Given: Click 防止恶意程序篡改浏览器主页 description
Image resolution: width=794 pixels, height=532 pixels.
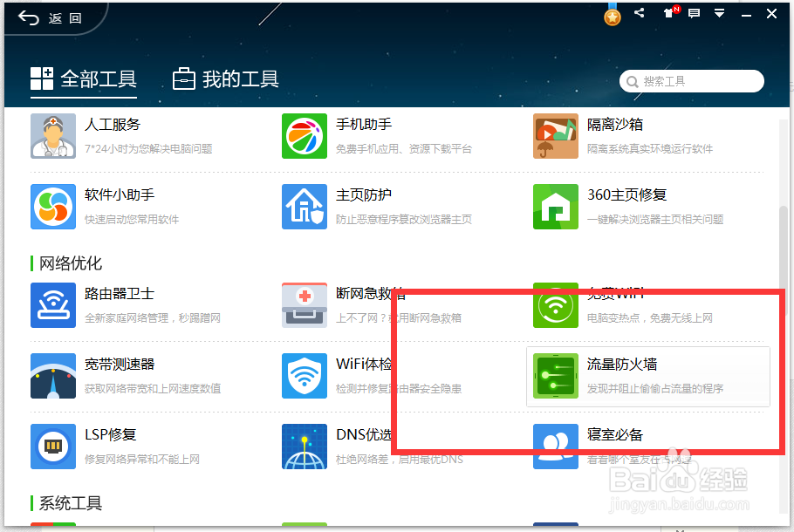Looking at the screenshot, I should coord(404,220).
